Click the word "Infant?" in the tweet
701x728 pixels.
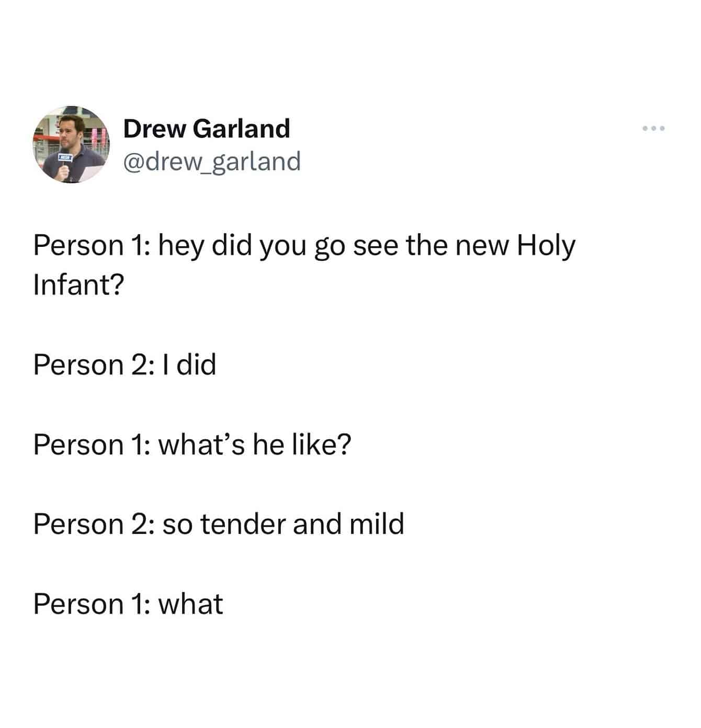coord(78,285)
